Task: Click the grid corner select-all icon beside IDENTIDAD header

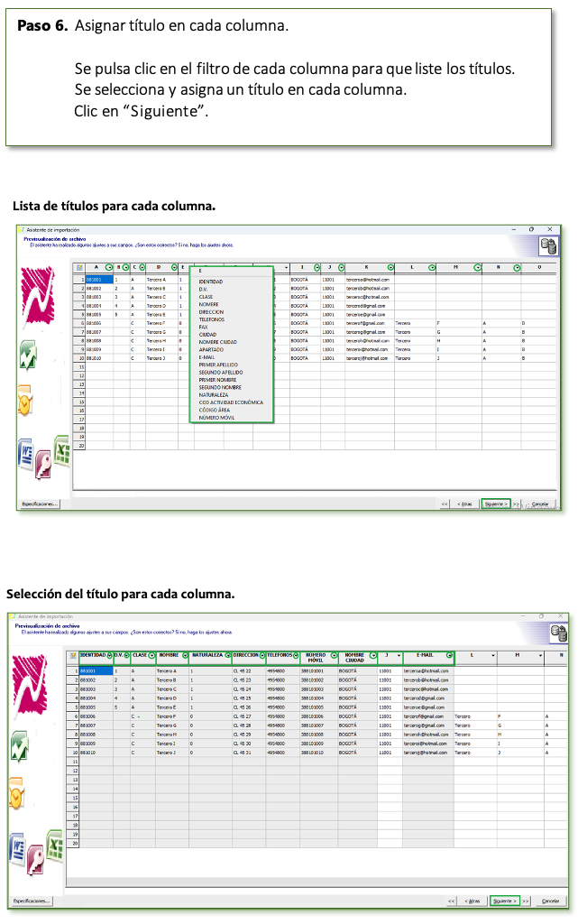Action: (73, 656)
